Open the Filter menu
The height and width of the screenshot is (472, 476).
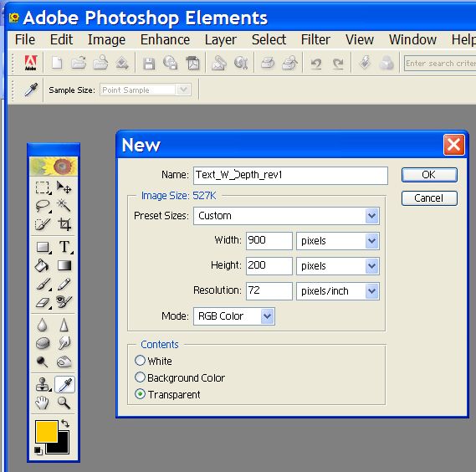[x=315, y=39]
